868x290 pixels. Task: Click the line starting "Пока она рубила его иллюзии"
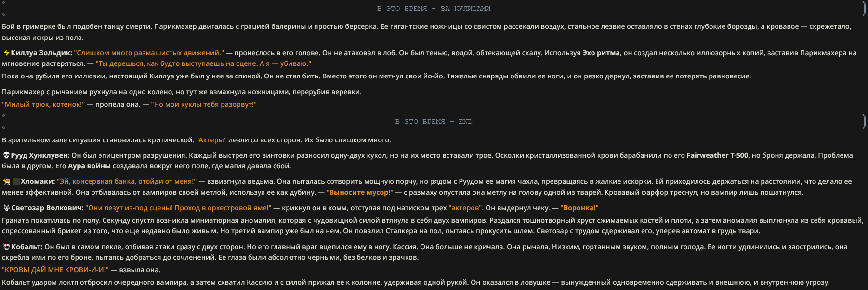377,76
